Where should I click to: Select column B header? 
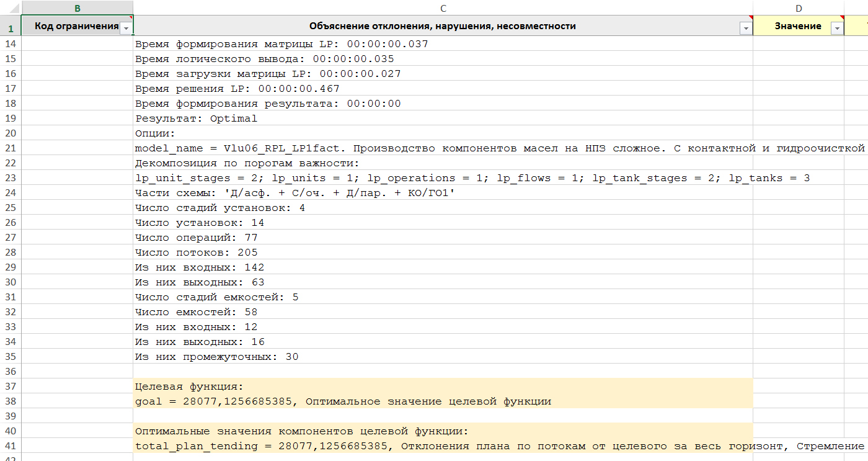click(x=77, y=7)
